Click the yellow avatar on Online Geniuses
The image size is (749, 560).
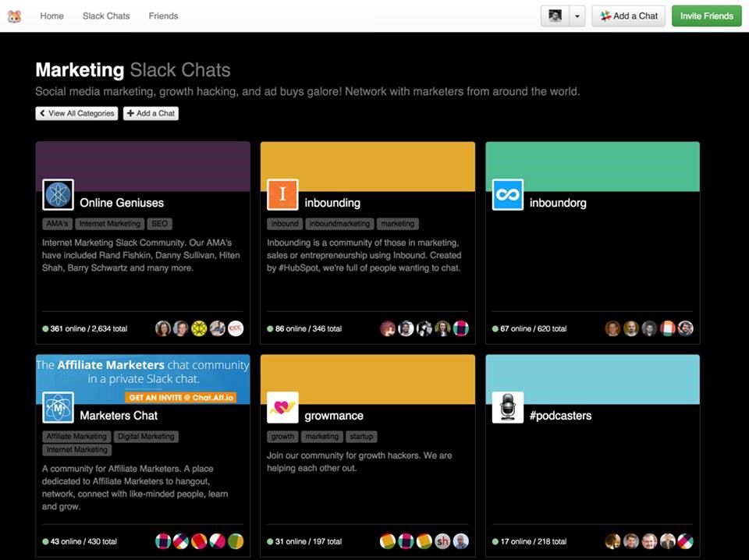(199, 328)
